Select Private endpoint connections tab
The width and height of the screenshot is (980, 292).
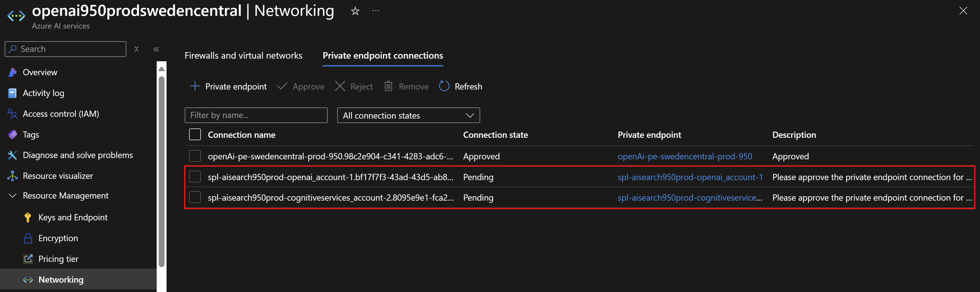tap(383, 56)
